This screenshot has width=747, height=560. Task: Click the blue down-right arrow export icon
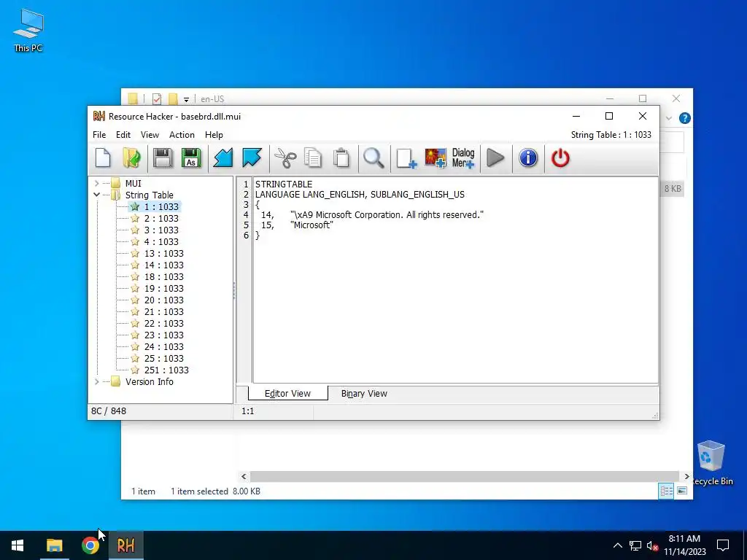(x=252, y=158)
